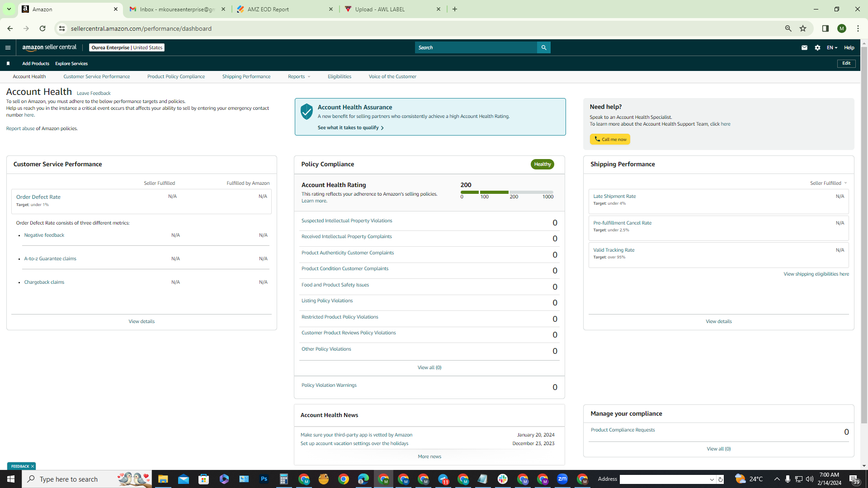This screenshot has height=488, width=868.
Task: Switch to the Upload - AWL LABEL browser tab
Action: (392, 9)
